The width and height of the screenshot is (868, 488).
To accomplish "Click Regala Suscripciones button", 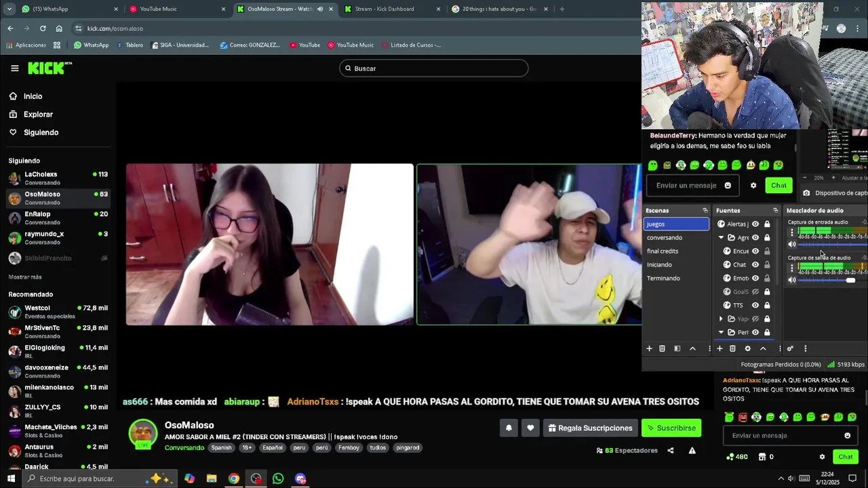I will point(590,428).
